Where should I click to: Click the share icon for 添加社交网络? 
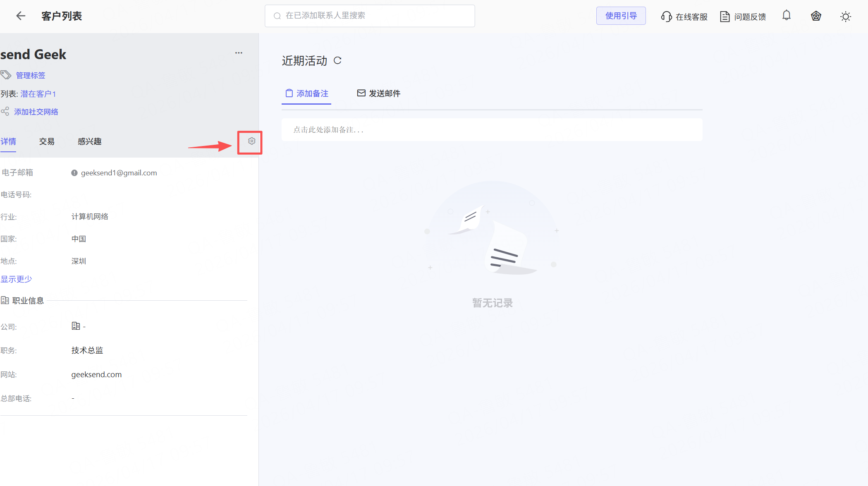(x=5, y=112)
